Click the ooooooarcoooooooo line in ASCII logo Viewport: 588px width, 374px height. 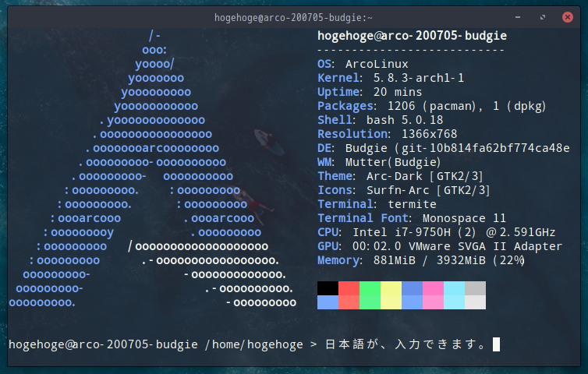point(152,148)
